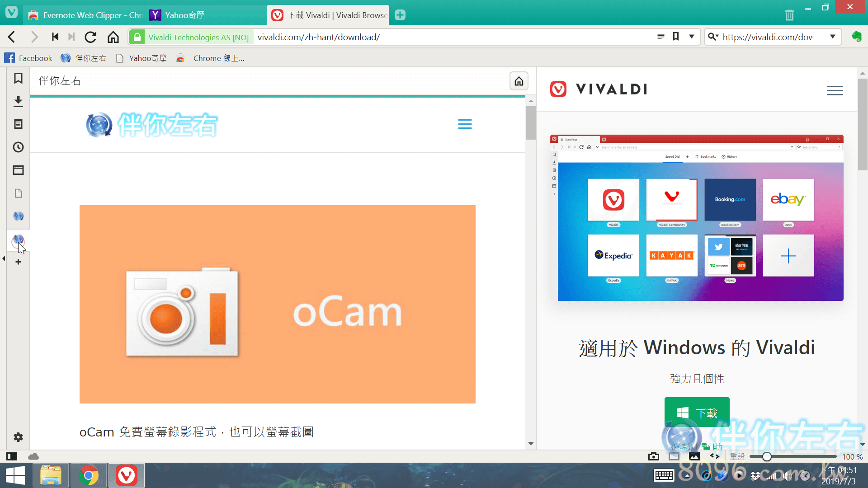Image resolution: width=868 pixels, height=488 pixels.
Task: Click the address bar URL field
Action: [x=452, y=37]
